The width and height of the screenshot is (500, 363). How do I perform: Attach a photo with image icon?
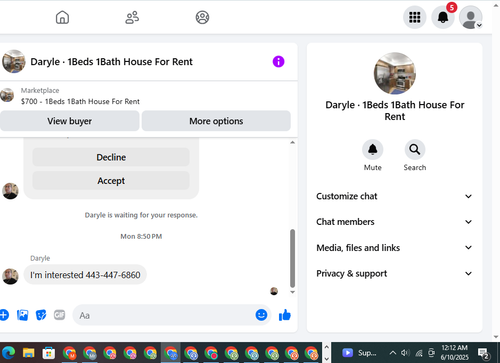(x=22, y=315)
